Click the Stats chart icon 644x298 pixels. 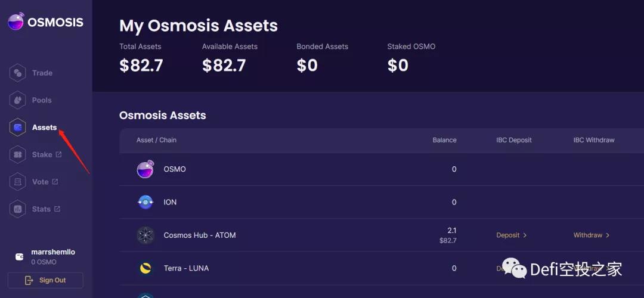pos(18,209)
